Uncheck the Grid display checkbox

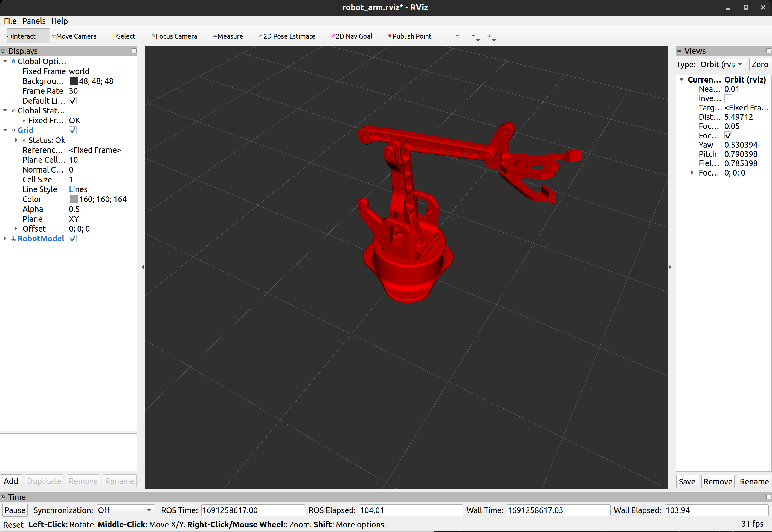coord(73,130)
